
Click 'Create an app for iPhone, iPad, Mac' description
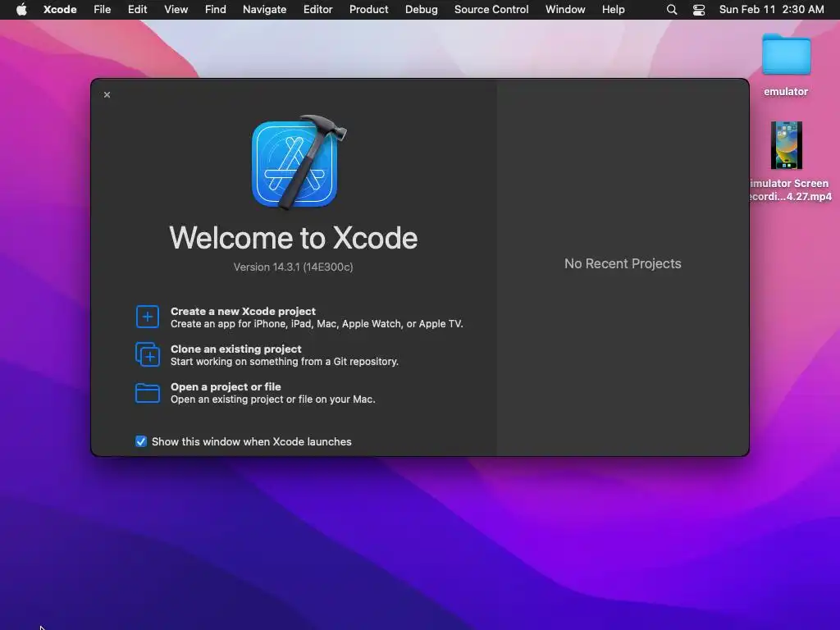click(317, 323)
